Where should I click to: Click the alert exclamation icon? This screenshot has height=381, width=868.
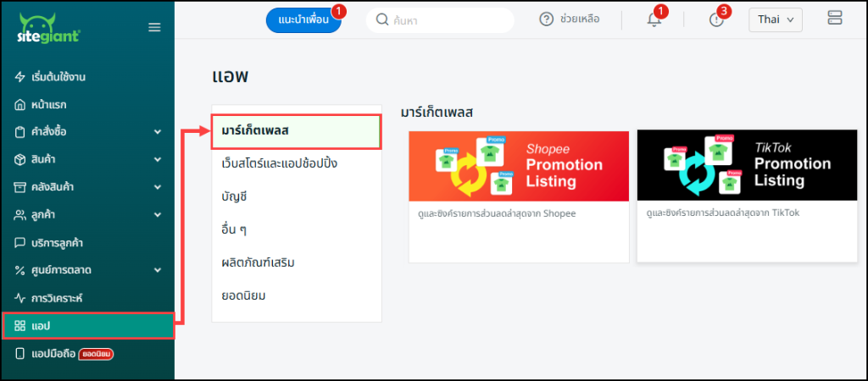tap(715, 19)
